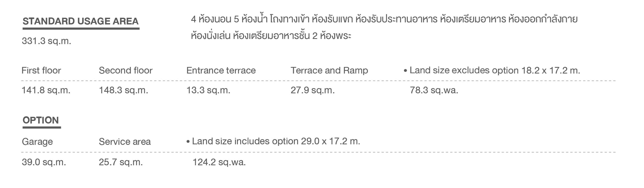Select the 25.7 sq.m. service area value
The width and height of the screenshot is (644, 188).
tap(121, 162)
